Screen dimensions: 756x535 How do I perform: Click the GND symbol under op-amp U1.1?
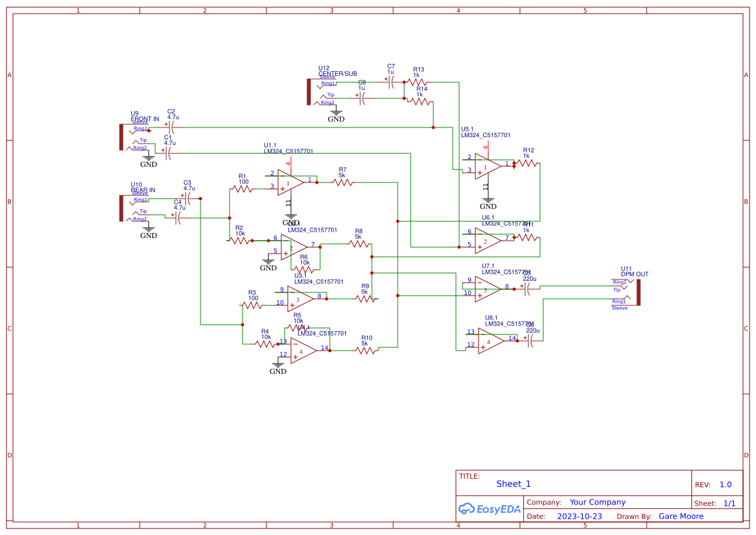click(290, 216)
